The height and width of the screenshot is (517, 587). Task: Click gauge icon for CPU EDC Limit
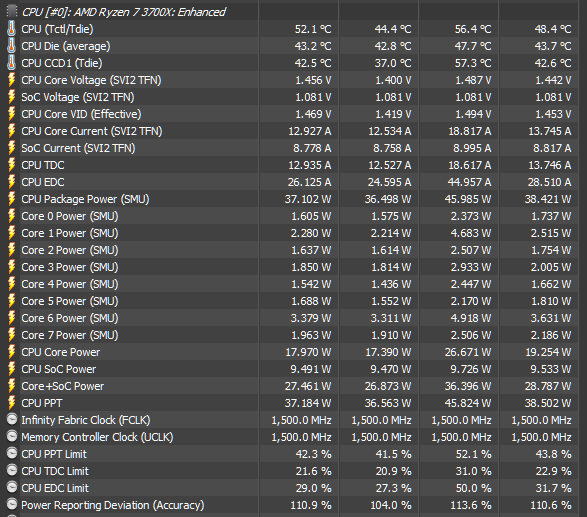tap(12, 487)
